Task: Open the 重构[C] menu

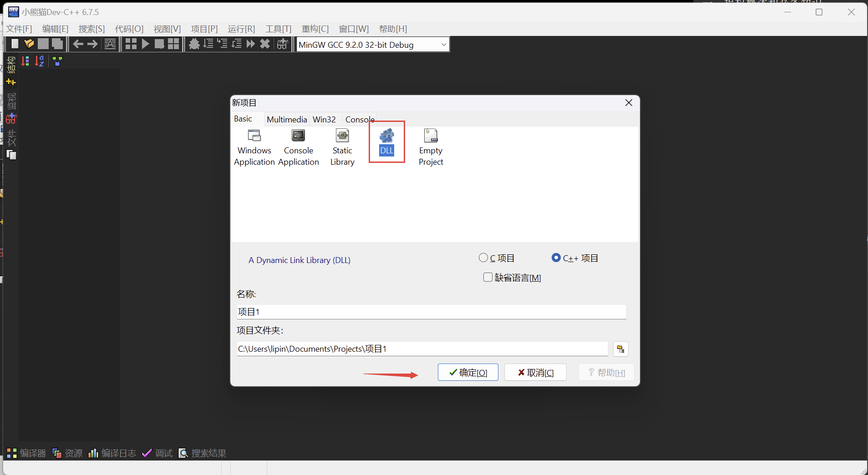Action: tap(315, 29)
